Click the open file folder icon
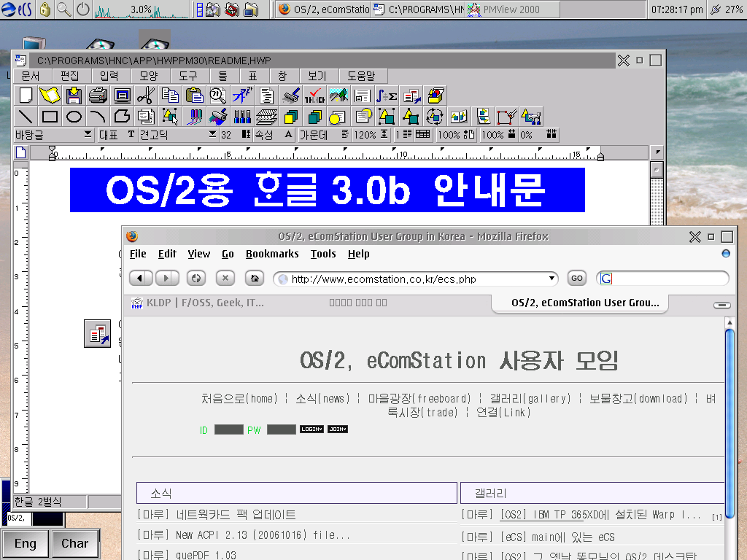The height and width of the screenshot is (560, 747). (50, 96)
